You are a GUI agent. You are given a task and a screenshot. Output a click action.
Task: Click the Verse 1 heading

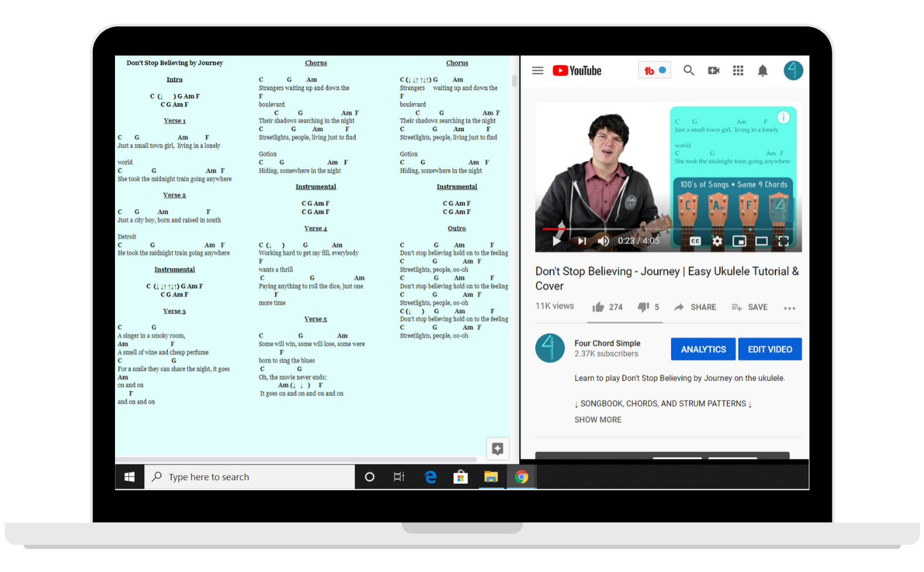tap(174, 121)
